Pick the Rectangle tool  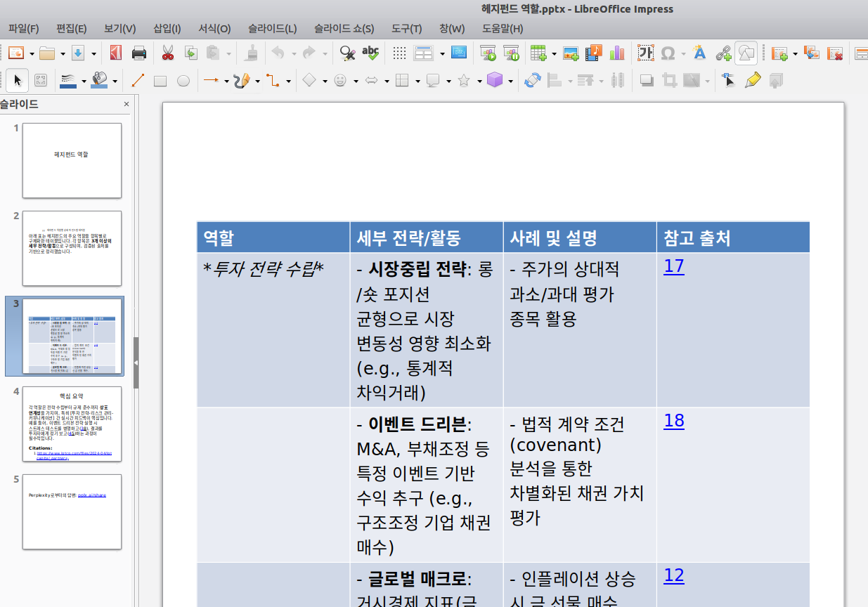[160, 81]
